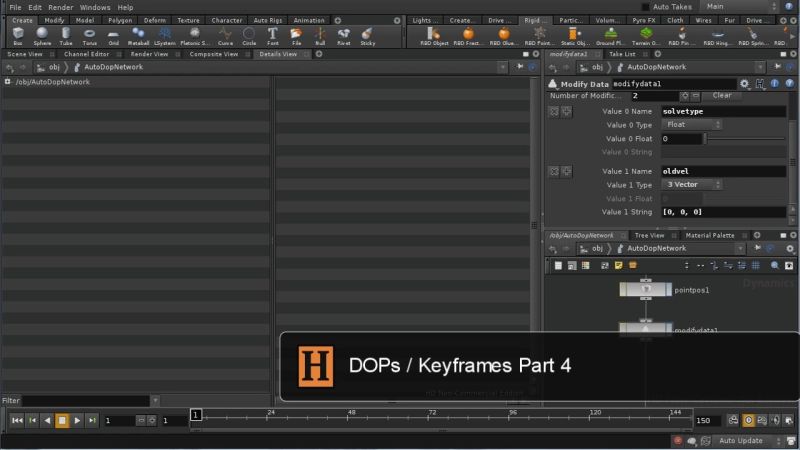
Task: Toggle grid display in network editor
Action: [756, 265]
